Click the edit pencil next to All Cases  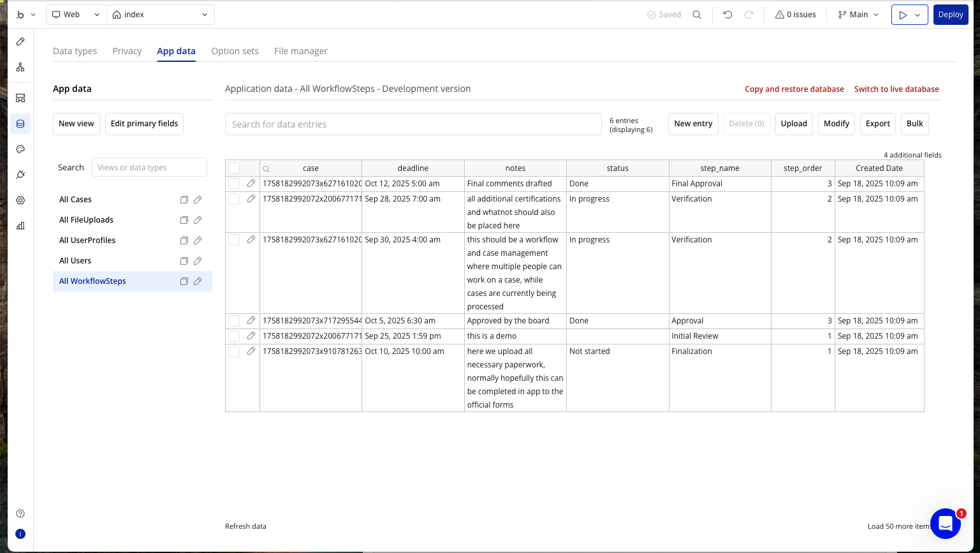click(198, 200)
